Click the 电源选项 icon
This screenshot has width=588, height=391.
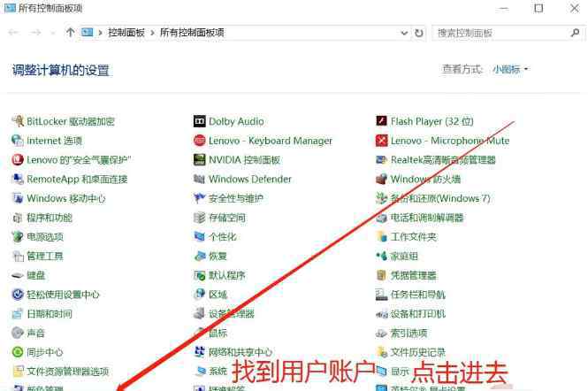[18, 237]
